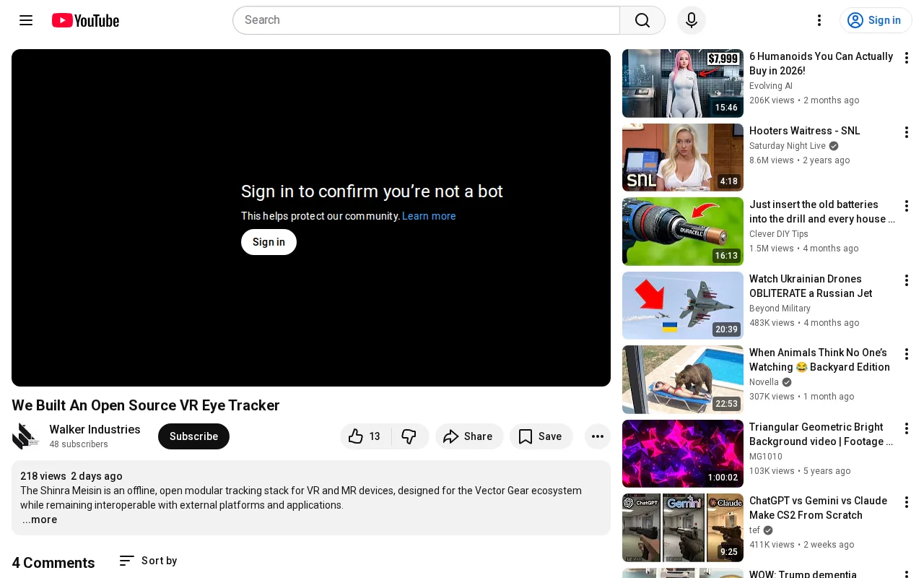
Task: Open title 'When Animals Think No One's Watching'
Action: point(819,360)
